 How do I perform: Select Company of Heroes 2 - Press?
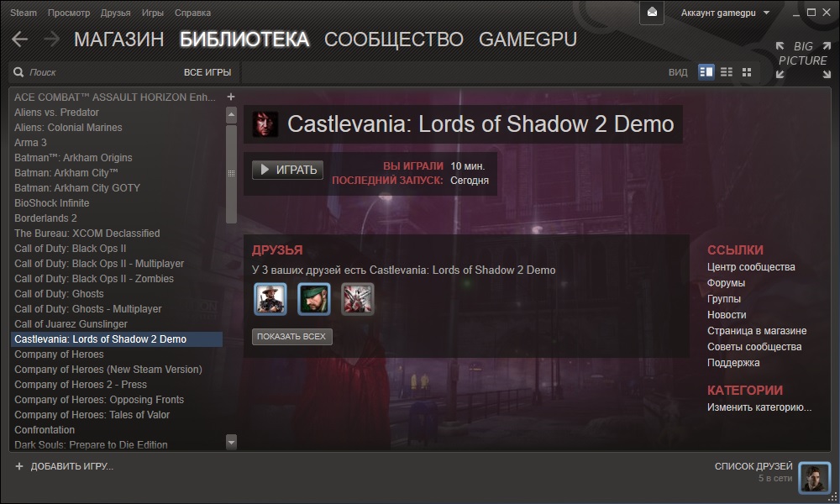pyautogui.click(x=117, y=385)
